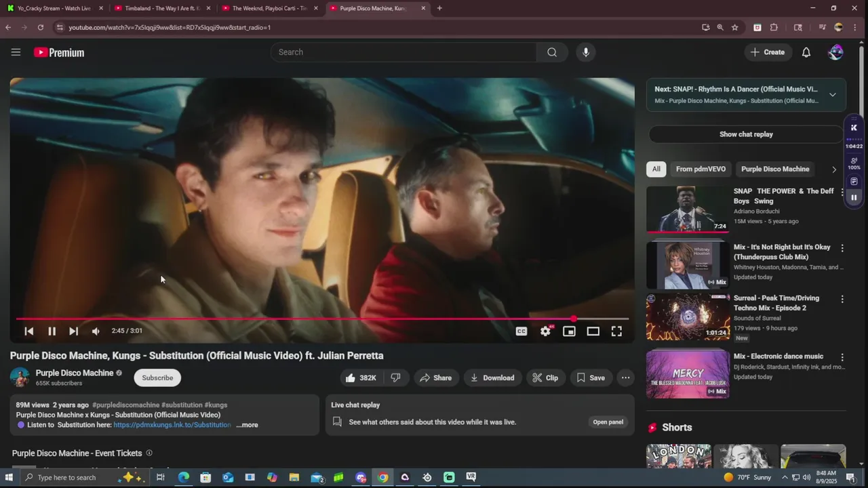
Task: Open Chrome extensions puzzle icon
Action: click(x=774, y=27)
